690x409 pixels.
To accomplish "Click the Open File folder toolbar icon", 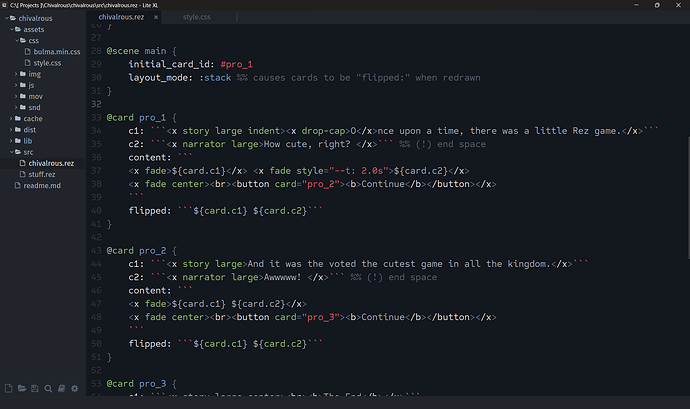I will 22,388.
